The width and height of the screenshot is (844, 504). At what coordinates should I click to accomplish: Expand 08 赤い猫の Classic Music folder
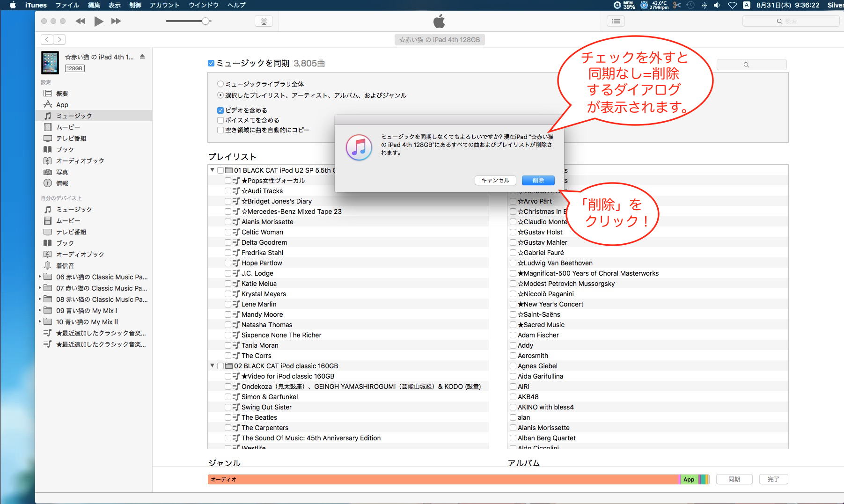[40, 299]
